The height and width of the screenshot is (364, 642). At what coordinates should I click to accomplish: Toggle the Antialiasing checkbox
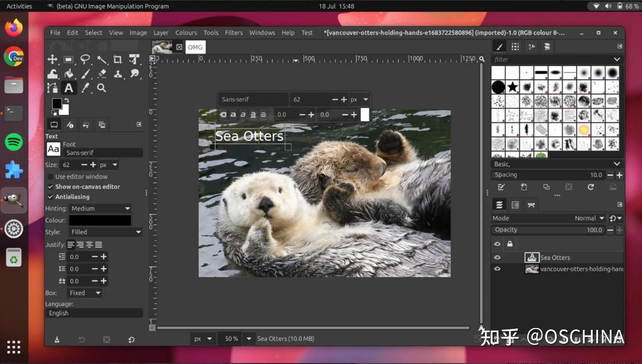50,197
